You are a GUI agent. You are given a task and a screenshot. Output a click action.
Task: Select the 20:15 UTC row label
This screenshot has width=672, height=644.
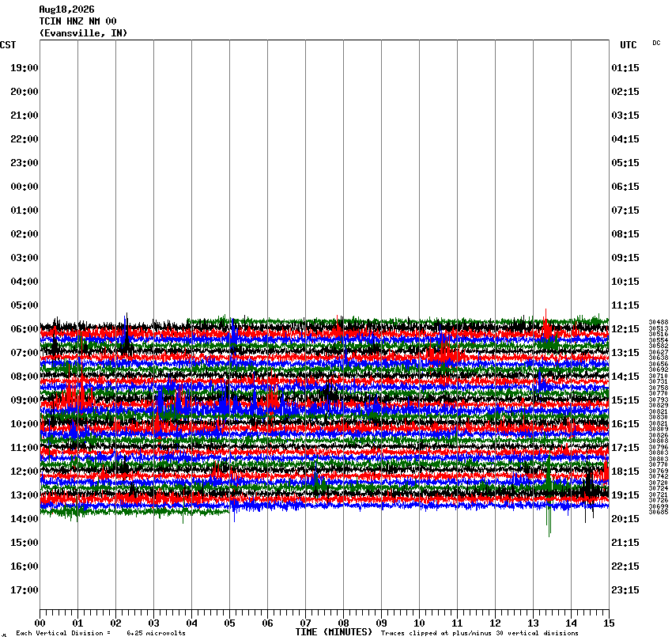click(625, 519)
